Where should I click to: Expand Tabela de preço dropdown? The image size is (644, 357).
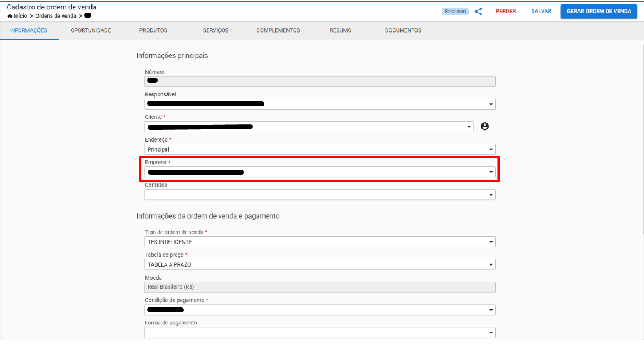point(320,264)
